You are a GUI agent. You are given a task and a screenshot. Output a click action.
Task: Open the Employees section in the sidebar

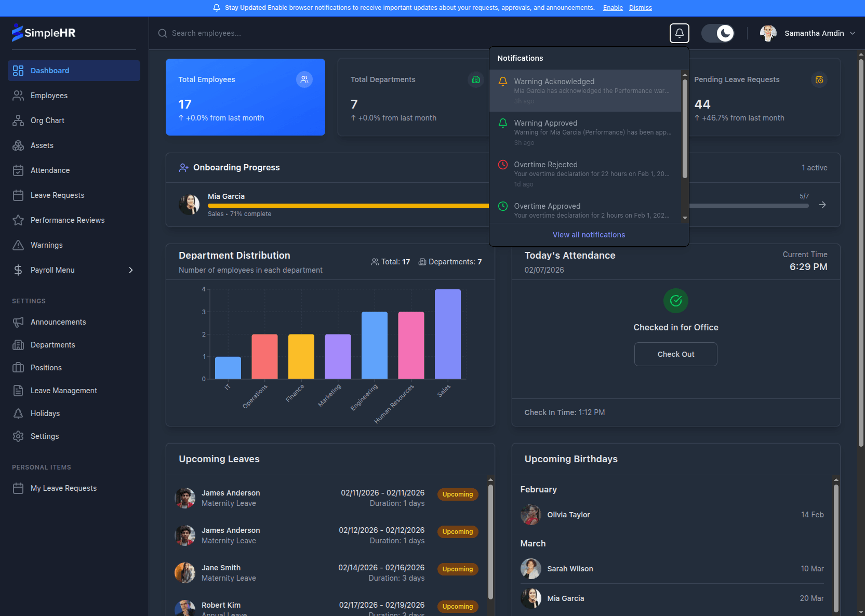click(x=48, y=95)
